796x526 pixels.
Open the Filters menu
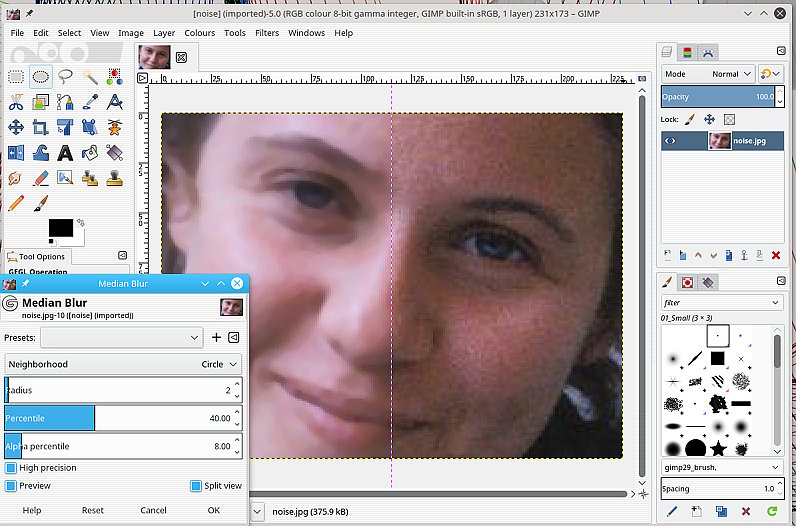[266, 33]
